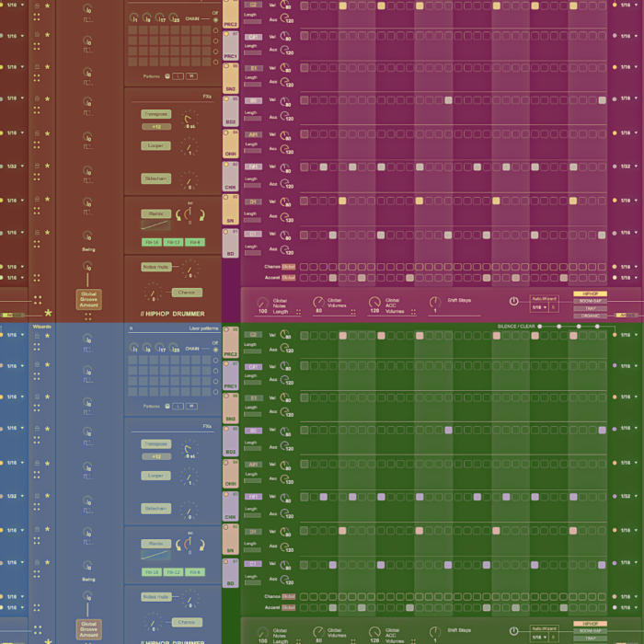Toggle first Accent step in magenta panel

[305, 277]
